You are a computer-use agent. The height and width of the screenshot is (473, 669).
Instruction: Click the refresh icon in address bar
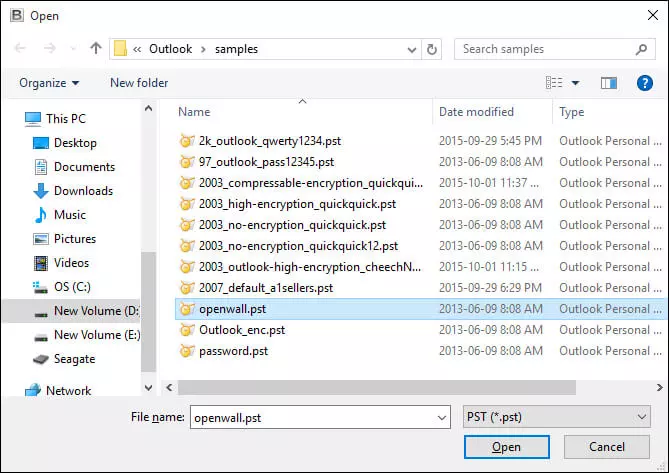pos(432,49)
